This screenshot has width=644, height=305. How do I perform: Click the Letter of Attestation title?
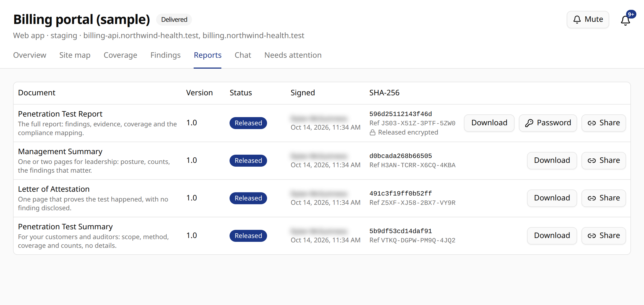(x=54, y=189)
